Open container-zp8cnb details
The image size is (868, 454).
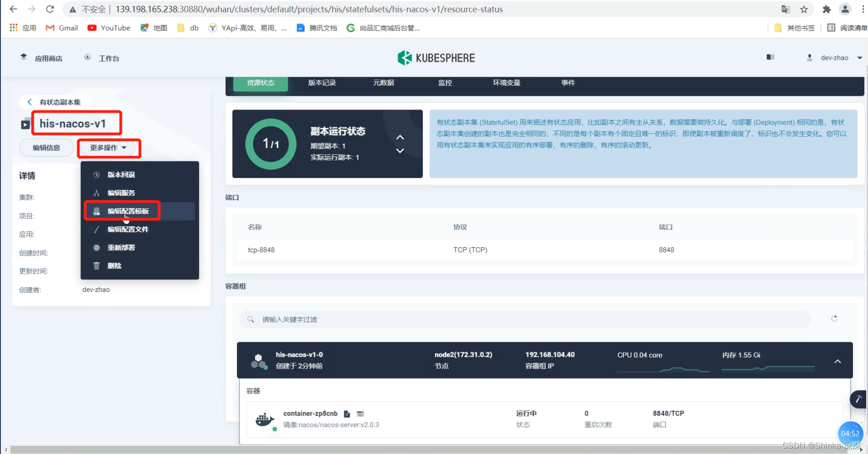(310, 413)
